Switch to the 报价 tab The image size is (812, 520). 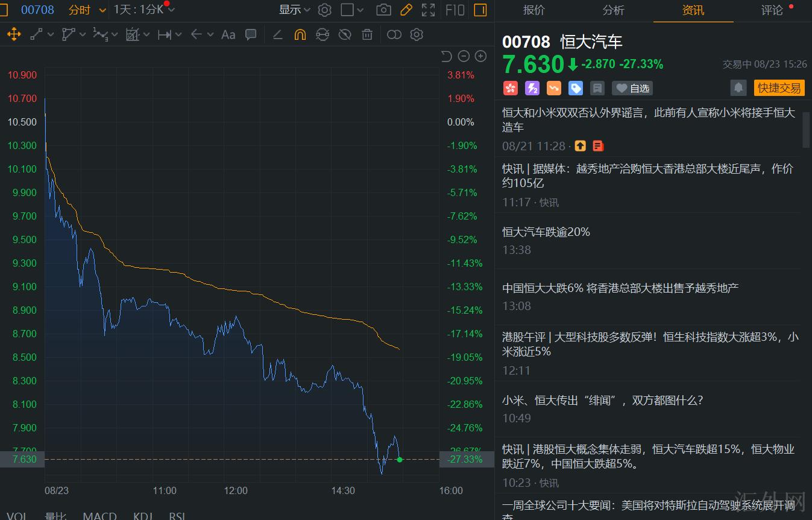click(533, 10)
